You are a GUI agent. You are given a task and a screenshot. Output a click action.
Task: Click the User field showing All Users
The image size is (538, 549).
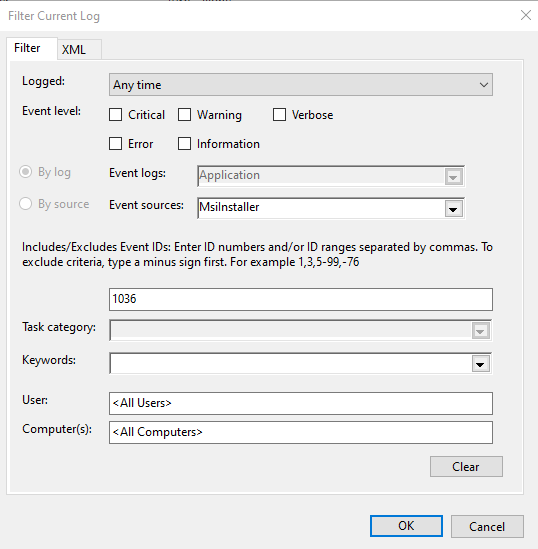click(x=301, y=403)
